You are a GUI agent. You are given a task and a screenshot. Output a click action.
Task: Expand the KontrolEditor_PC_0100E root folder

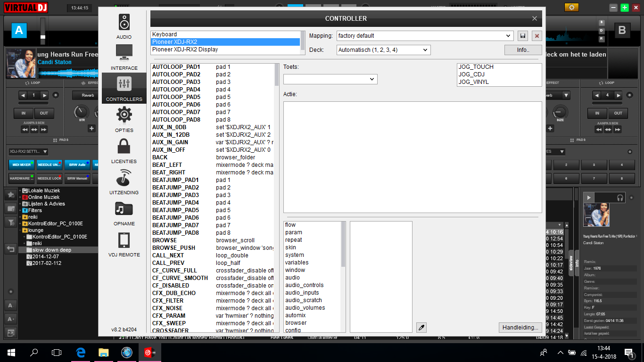(x=20, y=223)
